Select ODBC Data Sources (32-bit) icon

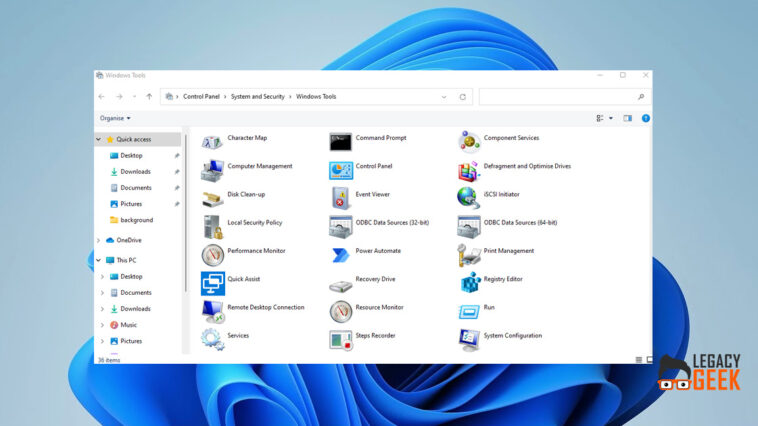tap(340, 227)
